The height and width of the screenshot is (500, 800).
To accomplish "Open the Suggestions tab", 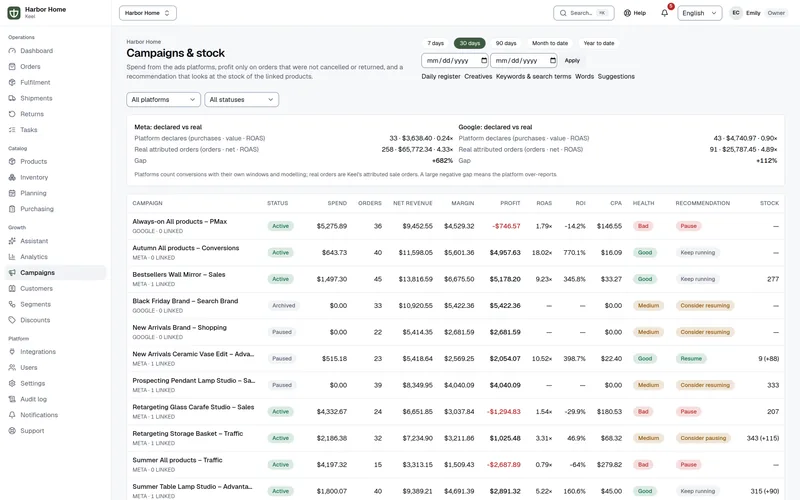I will [x=616, y=76].
